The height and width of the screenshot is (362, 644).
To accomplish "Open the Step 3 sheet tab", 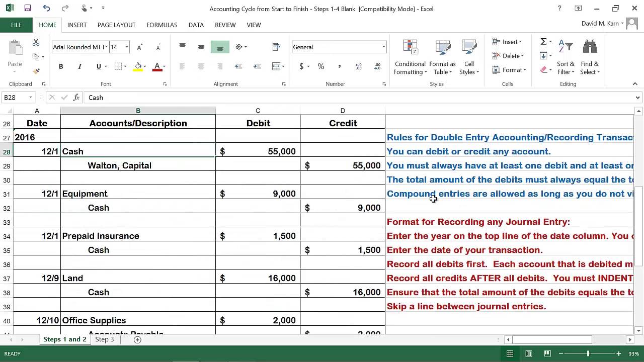I will 105,339.
